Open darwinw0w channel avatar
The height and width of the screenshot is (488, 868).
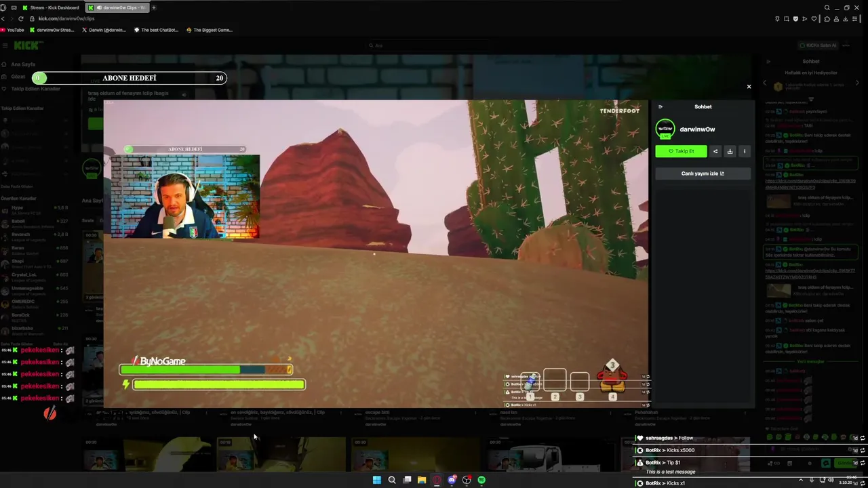pyautogui.click(x=665, y=129)
